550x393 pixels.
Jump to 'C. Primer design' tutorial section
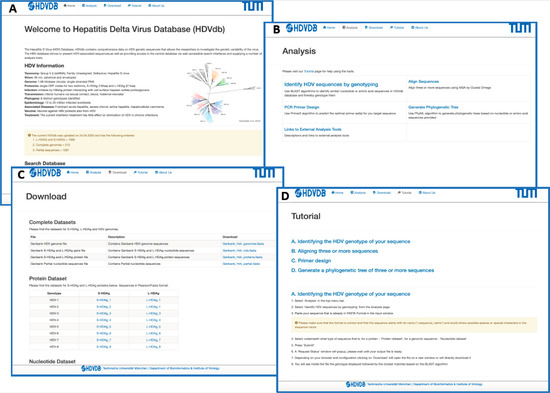click(x=311, y=261)
